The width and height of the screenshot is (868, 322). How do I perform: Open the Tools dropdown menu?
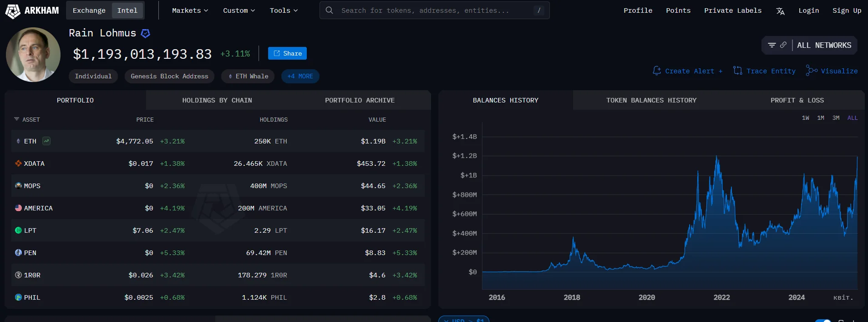point(284,10)
